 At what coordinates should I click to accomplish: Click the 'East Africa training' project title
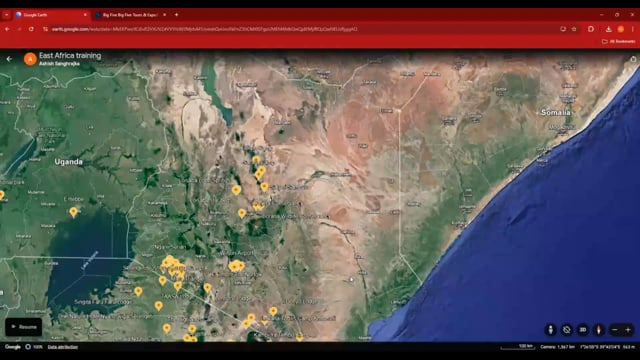coord(70,56)
